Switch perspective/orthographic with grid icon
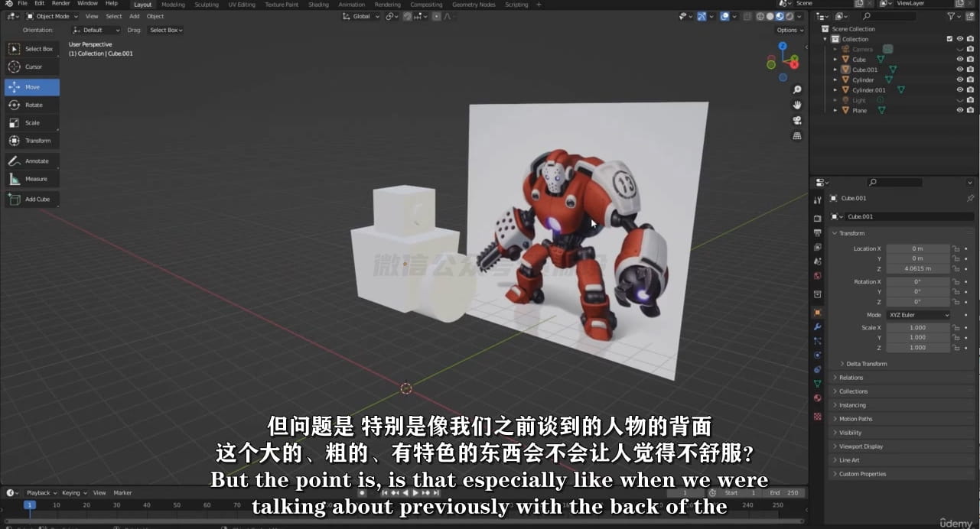980x529 pixels. [796, 136]
